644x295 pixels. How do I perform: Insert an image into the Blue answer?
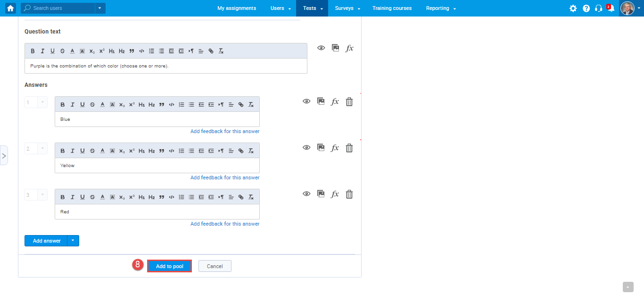[321, 101]
